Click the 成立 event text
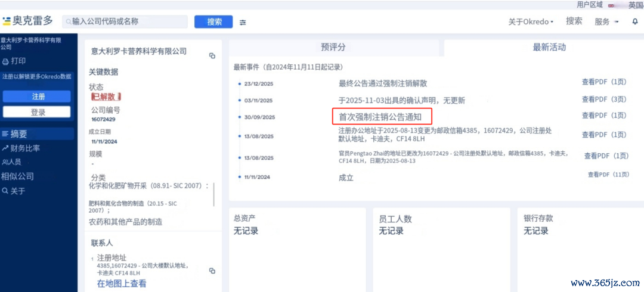This screenshot has width=644, height=292. click(x=346, y=178)
